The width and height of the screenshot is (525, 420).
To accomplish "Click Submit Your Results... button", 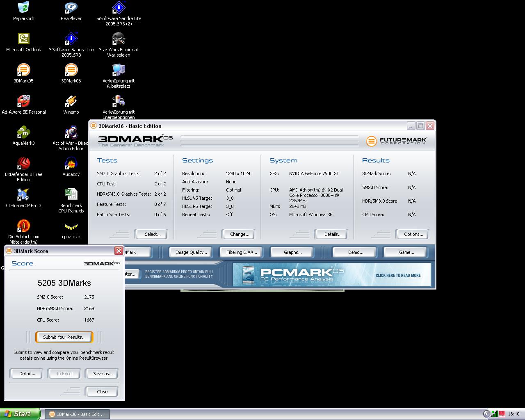I will point(64,337).
